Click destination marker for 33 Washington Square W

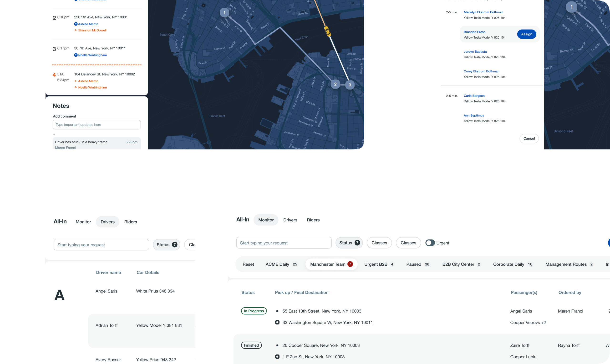[277, 322]
